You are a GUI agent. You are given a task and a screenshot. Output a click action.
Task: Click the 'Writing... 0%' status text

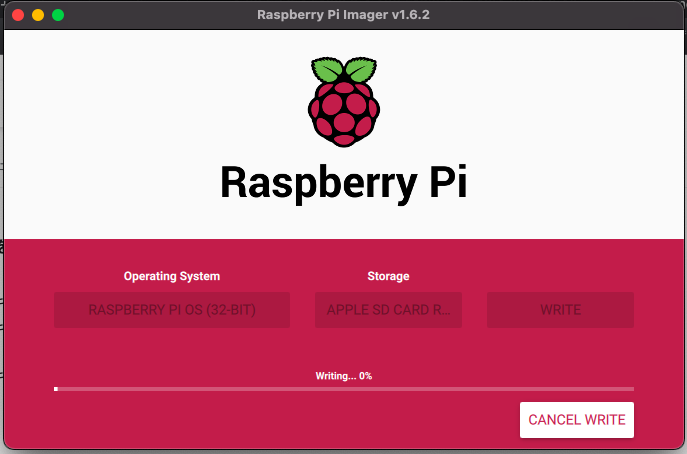pos(344,376)
